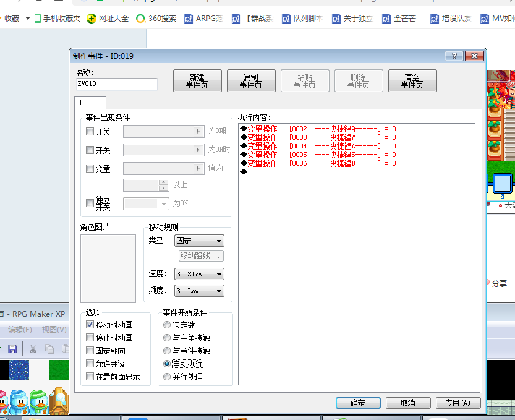Uncheck the 移动时动画 option

click(x=90, y=325)
